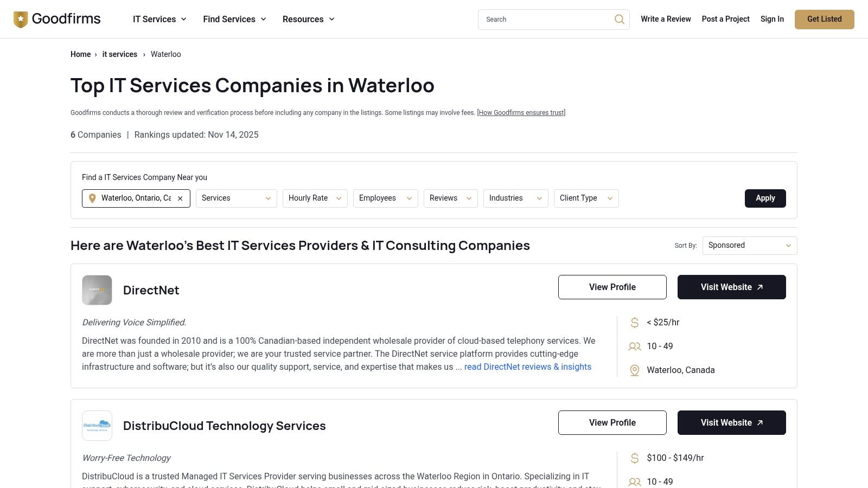Click the Goodfirms shield logo
Screen dimensions: 868x488
point(20,19)
